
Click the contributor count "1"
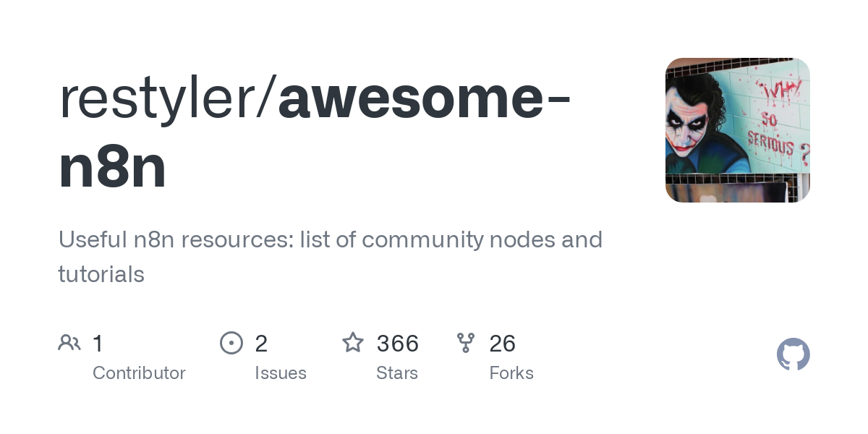(98, 343)
